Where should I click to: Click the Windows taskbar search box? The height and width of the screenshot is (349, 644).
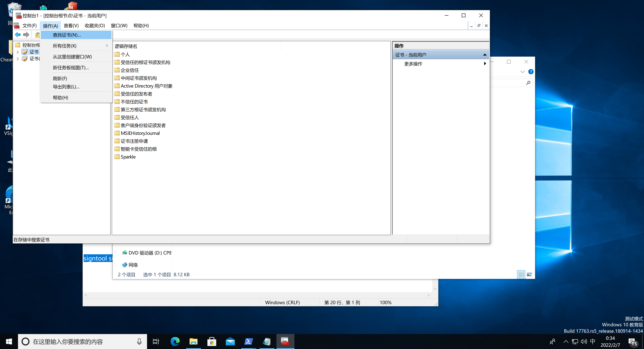tap(83, 341)
